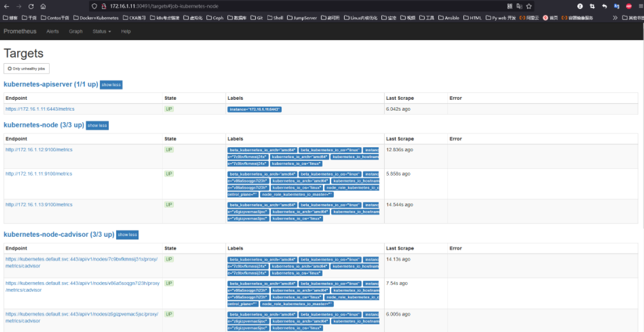Viewport: 644px width, 332px height.
Task: Open endpoint link http://172.16.1.12:9100/metrics
Action: [x=39, y=149]
